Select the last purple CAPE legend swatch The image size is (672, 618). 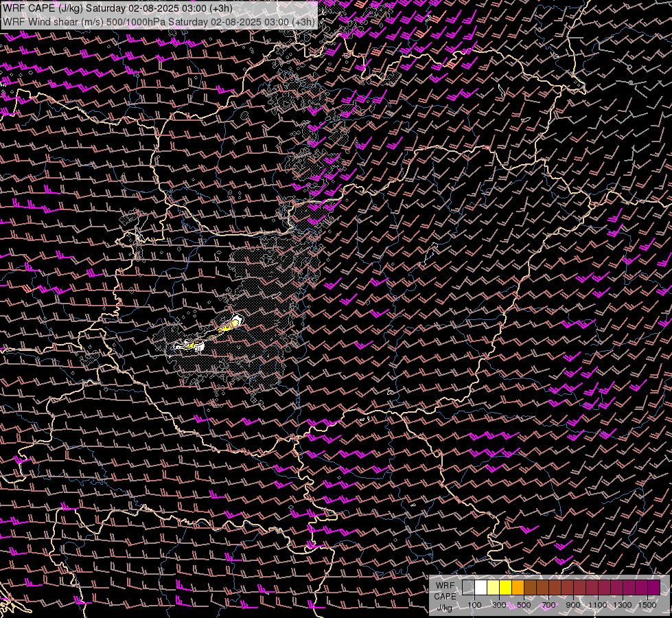tap(653, 587)
